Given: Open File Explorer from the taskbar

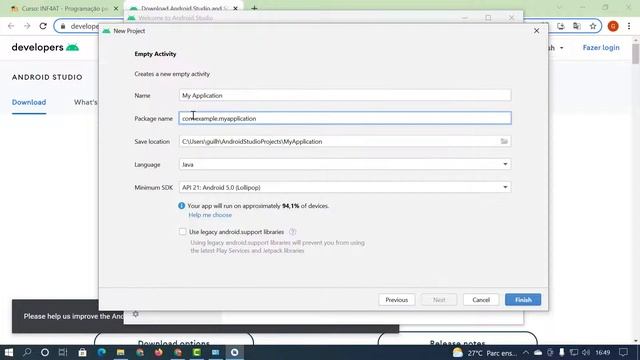Looking at the screenshot, I should [x=120, y=352].
